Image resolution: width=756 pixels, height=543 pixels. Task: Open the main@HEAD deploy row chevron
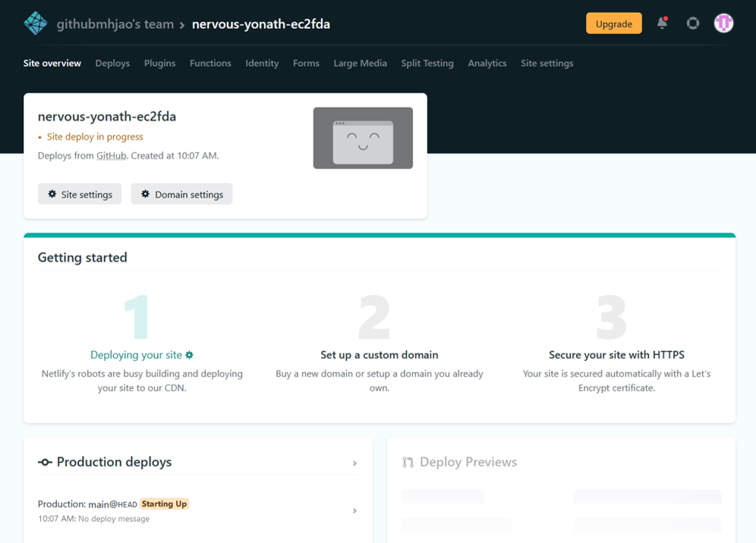[x=354, y=510]
